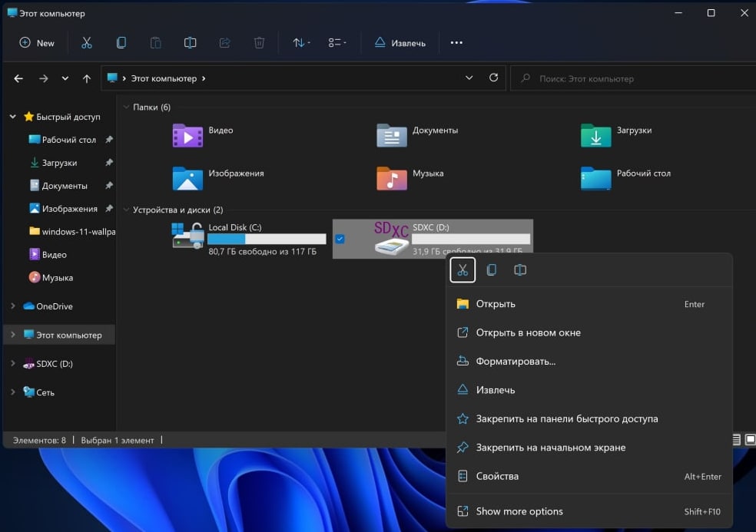Collapse the Устройства и диски (2) group

point(126,210)
